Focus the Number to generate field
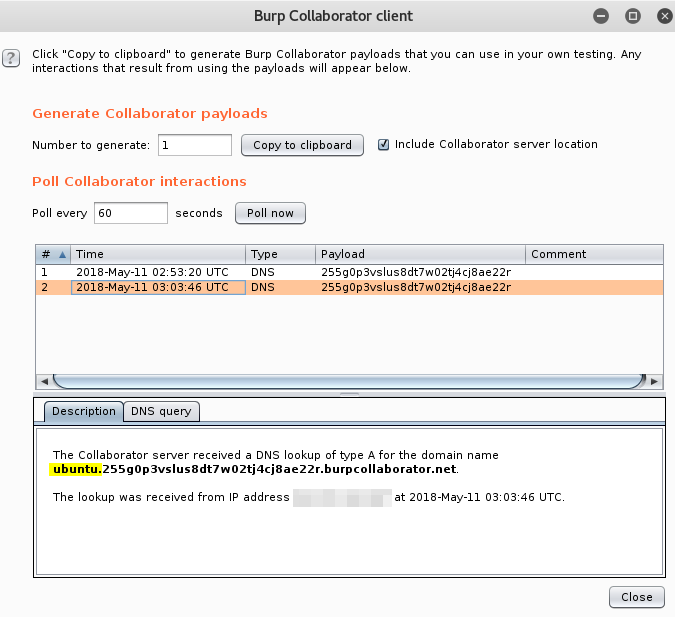The height and width of the screenshot is (617, 675). pyautogui.click(x=195, y=145)
